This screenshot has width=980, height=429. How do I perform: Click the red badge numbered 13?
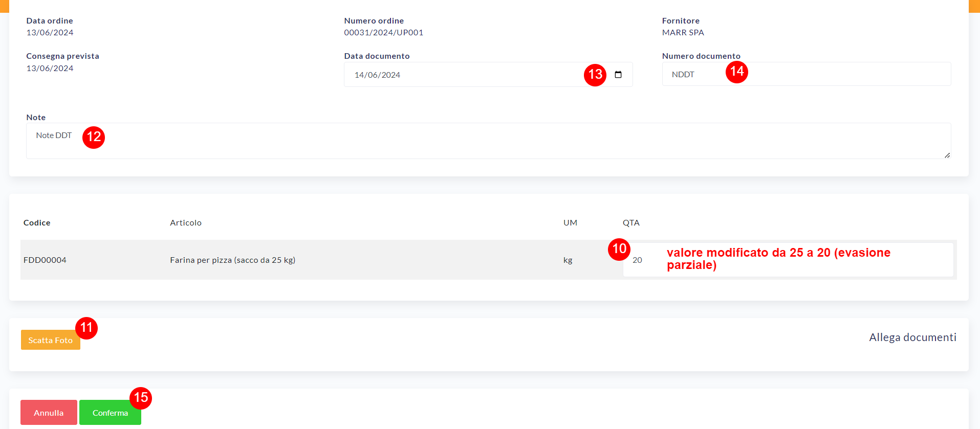coord(595,75)
